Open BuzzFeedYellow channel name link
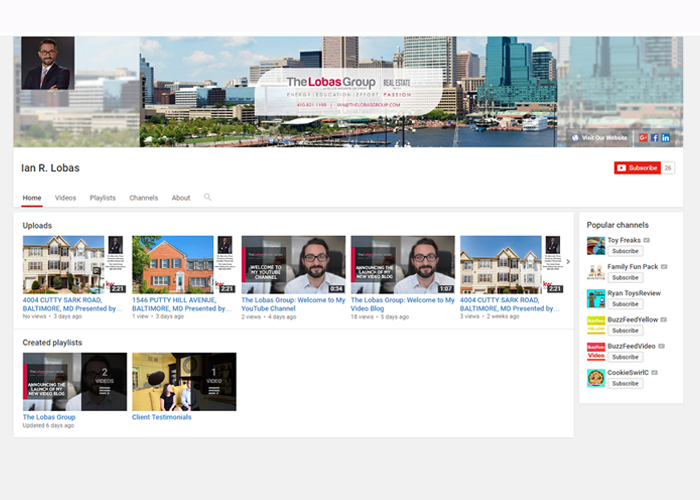700x500 pixels. [633, 320]
